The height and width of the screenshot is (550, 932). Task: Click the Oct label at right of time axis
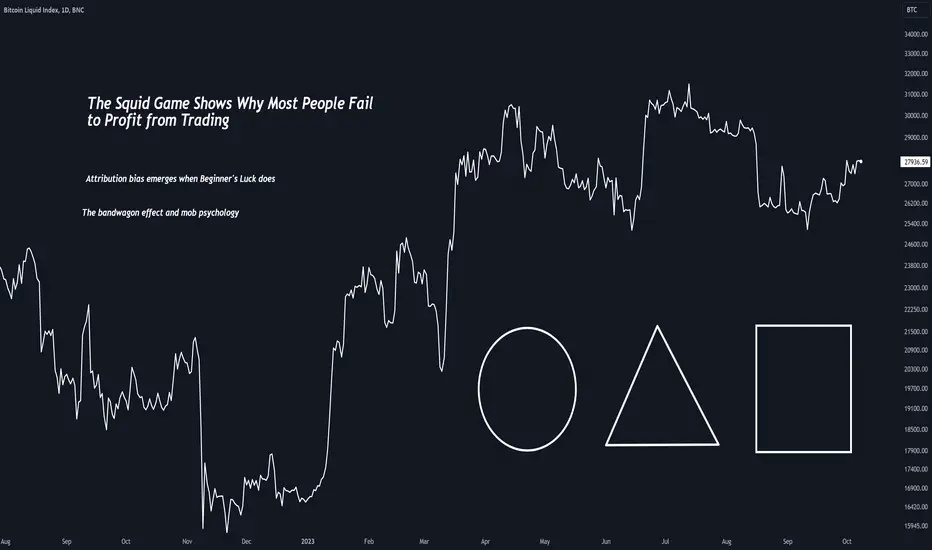846,542
